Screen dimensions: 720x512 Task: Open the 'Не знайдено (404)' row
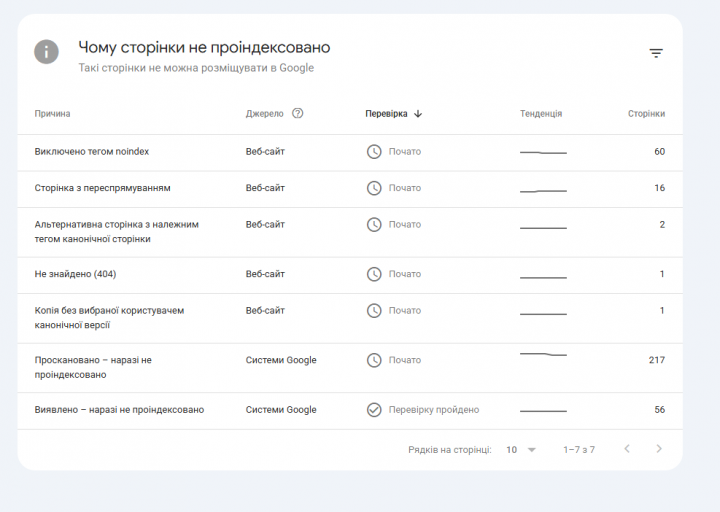tap(350, 276)
